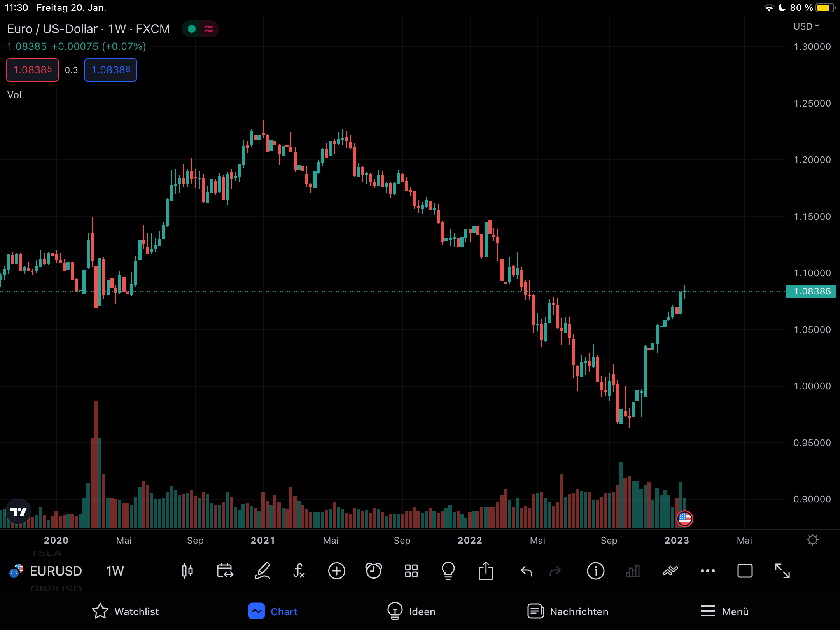
Task: Open the EURUSD symbol search
Action: click(56, 571)
